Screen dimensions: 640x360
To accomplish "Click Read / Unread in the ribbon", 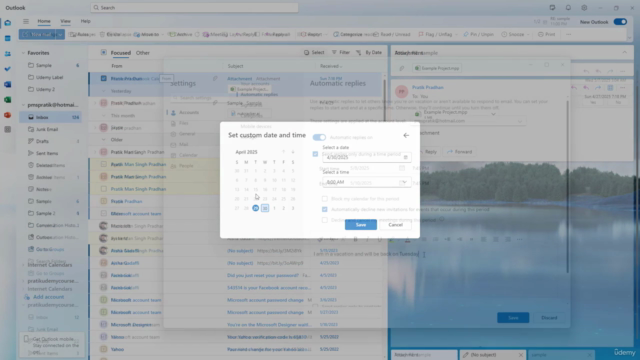I will pos(391,34).
